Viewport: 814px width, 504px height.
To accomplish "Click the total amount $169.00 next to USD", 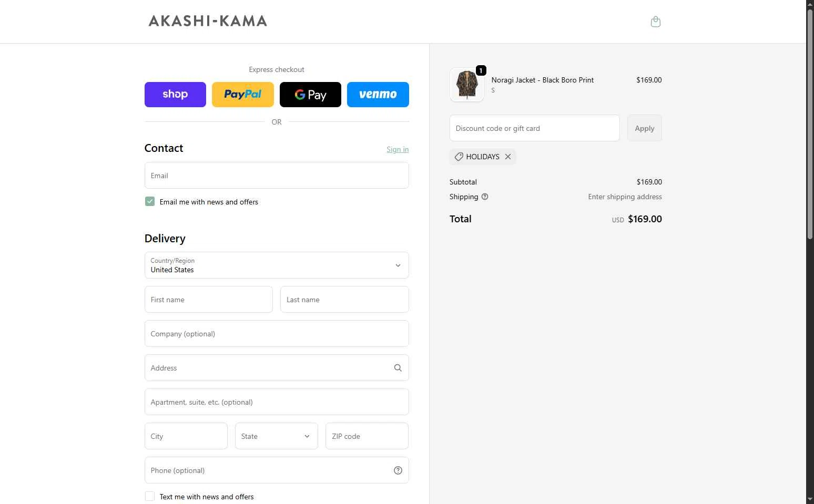I will pyautogui.click(x=645, y=219).
